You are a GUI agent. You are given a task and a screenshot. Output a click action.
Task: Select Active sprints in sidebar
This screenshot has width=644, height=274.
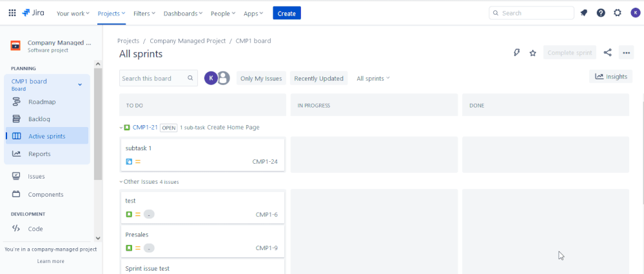point(47,137)
